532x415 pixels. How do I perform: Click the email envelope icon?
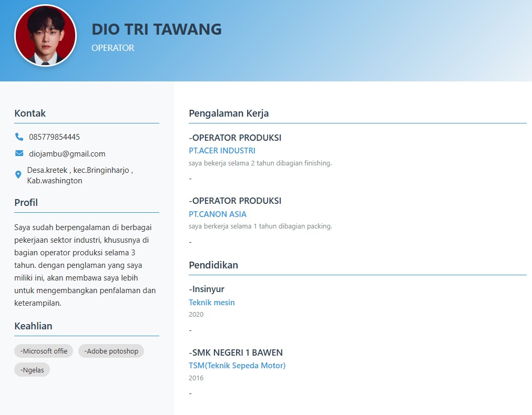click(x=19, y=153)
